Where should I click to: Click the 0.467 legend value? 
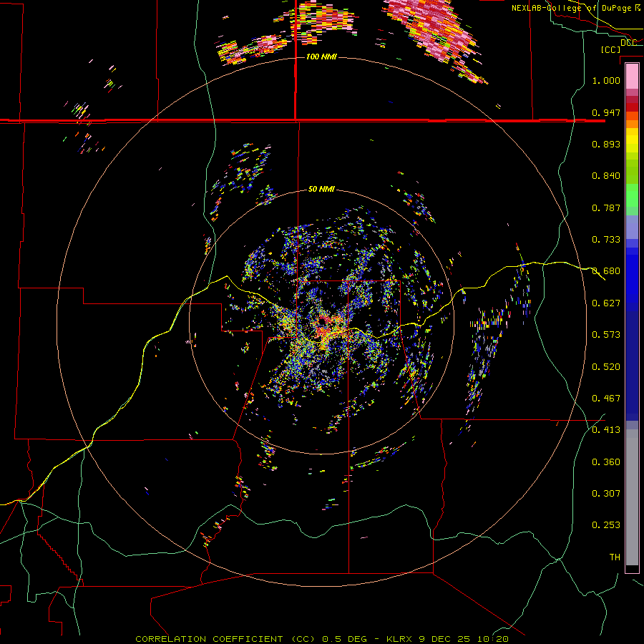(606, 398)
